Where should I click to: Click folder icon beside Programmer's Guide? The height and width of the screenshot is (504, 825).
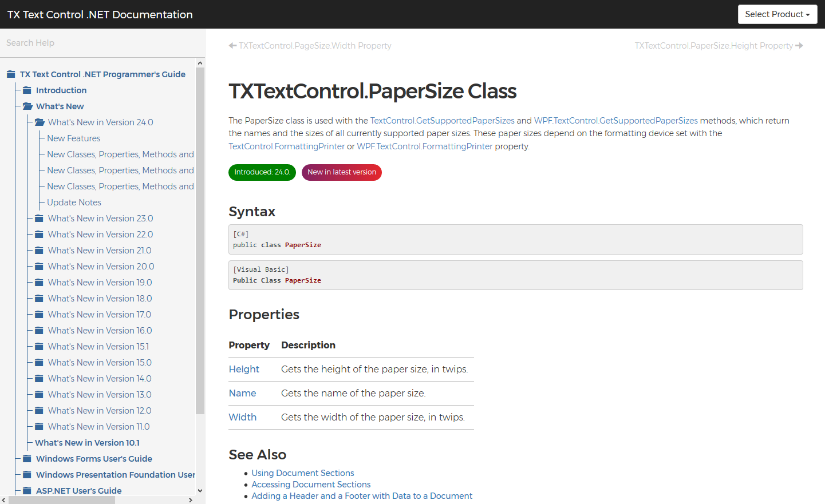pyautogui.click(x=11, y=74)
